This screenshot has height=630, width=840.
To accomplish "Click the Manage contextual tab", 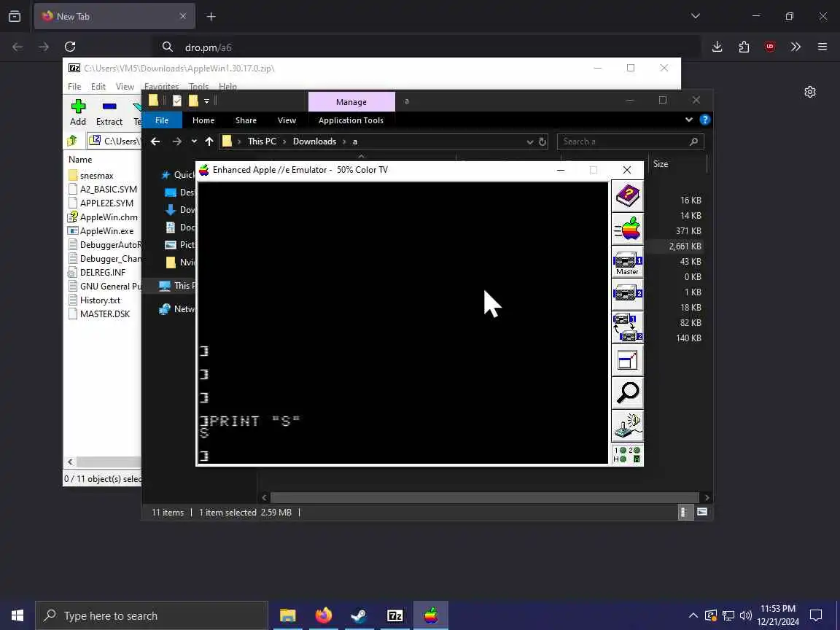I will pyautogui.click(x=351, y=102).
